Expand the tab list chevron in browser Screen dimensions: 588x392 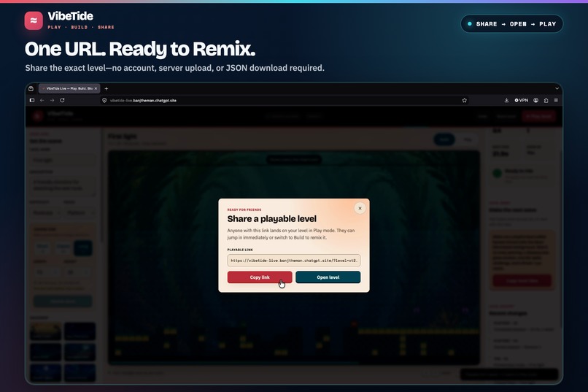(557, 88)
